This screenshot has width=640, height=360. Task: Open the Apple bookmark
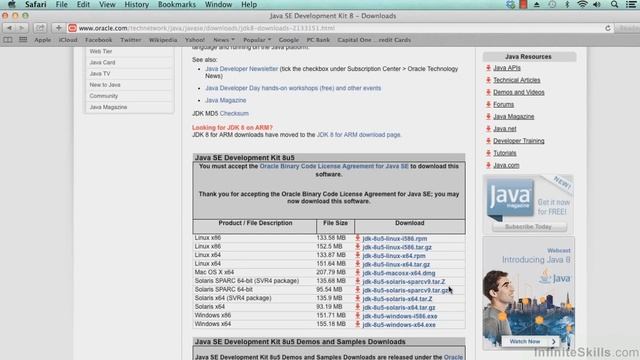point(42,40)
